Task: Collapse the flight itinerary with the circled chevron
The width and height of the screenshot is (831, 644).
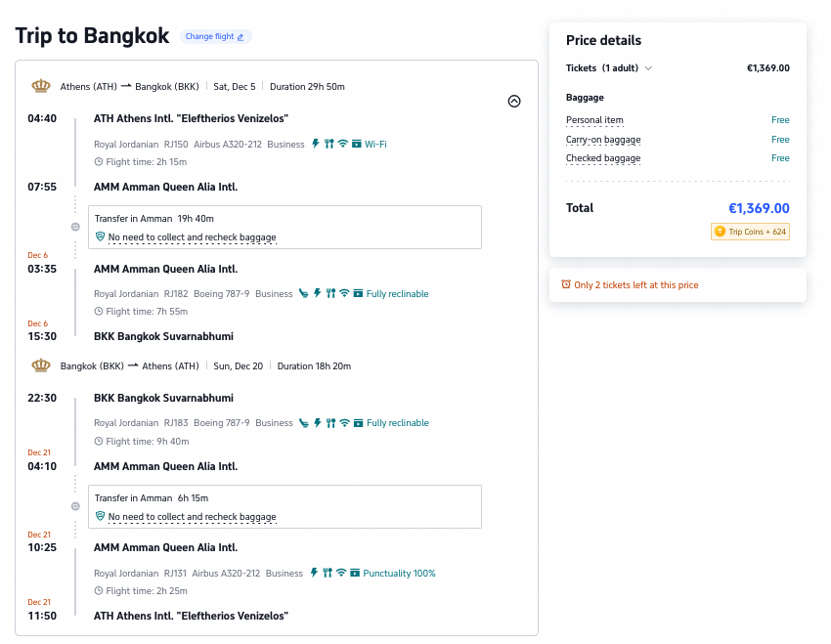Action: point(514,102)
